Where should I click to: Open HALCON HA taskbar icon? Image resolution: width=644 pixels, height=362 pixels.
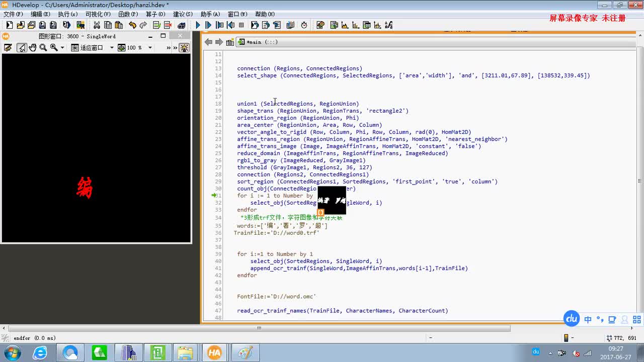click(x=214, y=352)
